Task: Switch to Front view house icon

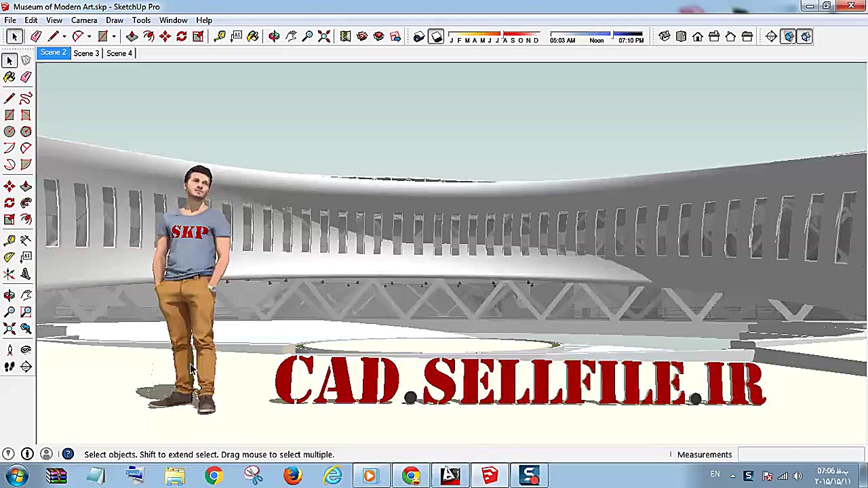Action: pos(697,37)
